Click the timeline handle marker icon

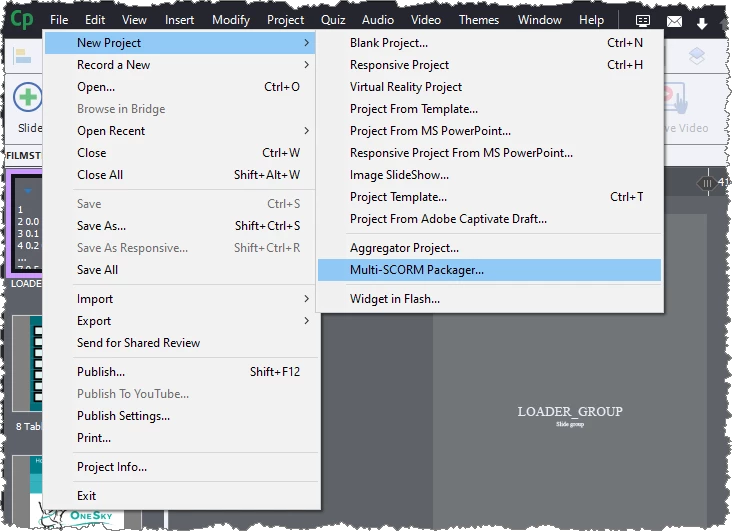pos(707,183)
